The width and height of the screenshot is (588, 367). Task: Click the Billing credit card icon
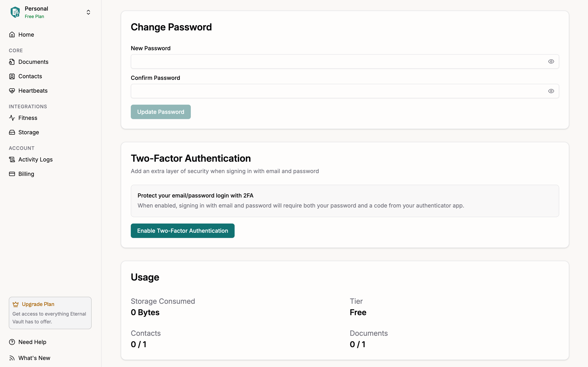pos(12,174)
